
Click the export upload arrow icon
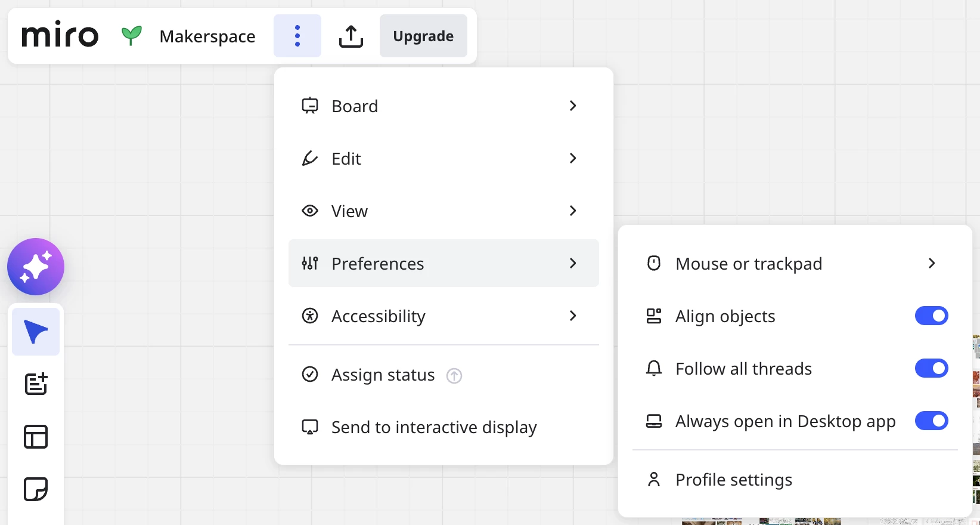(351, 36)
